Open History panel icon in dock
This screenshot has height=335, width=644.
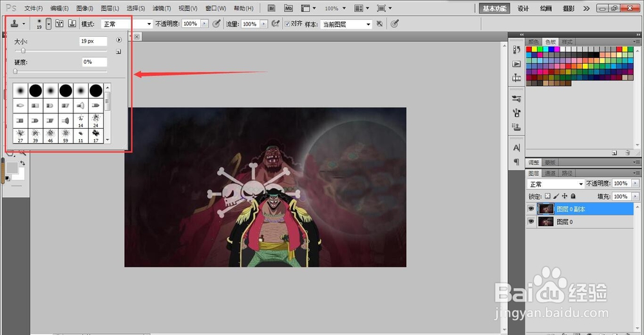[x=516, y=50]
